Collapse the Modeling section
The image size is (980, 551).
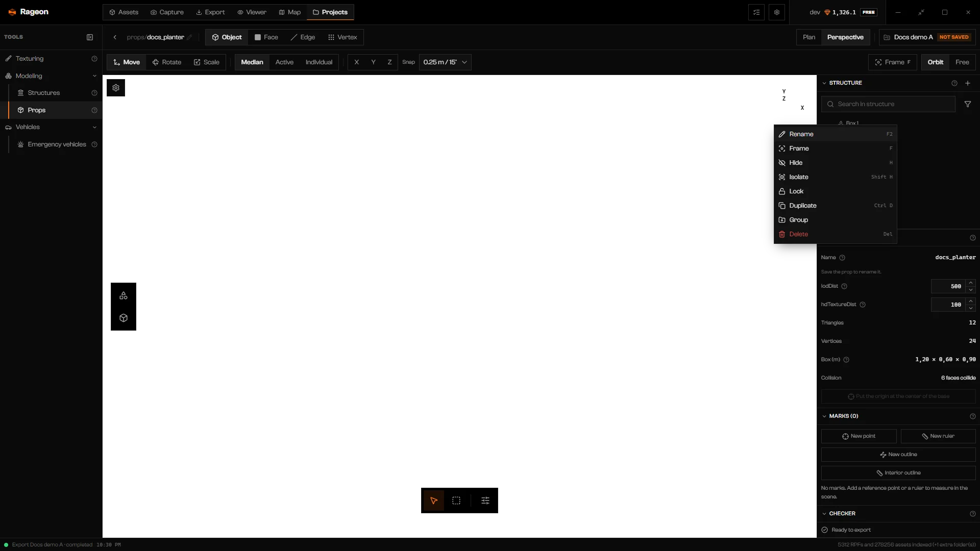pos(94,76)
